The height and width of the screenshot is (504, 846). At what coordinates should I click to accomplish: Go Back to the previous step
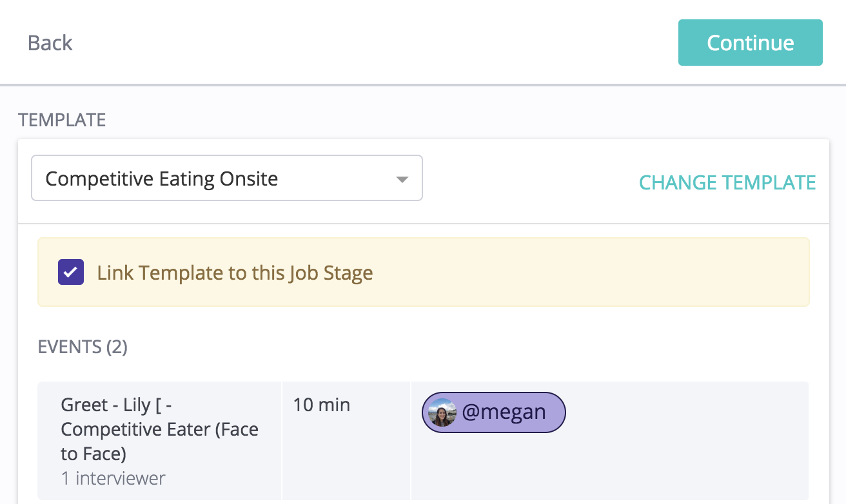coord(50,43)
